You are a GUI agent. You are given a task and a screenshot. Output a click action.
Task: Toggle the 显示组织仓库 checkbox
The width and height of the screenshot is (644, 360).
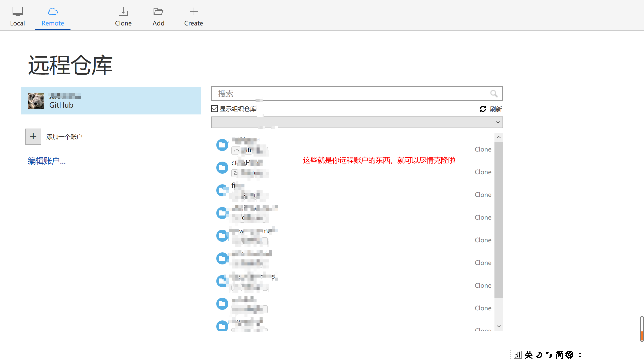point(214,109)
